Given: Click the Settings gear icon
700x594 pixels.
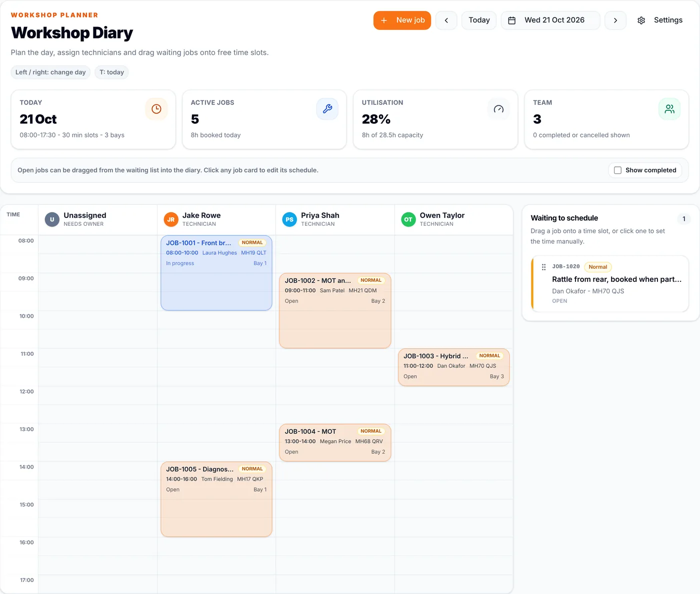Looking at the screenshot, I should [x=641, y=20].
